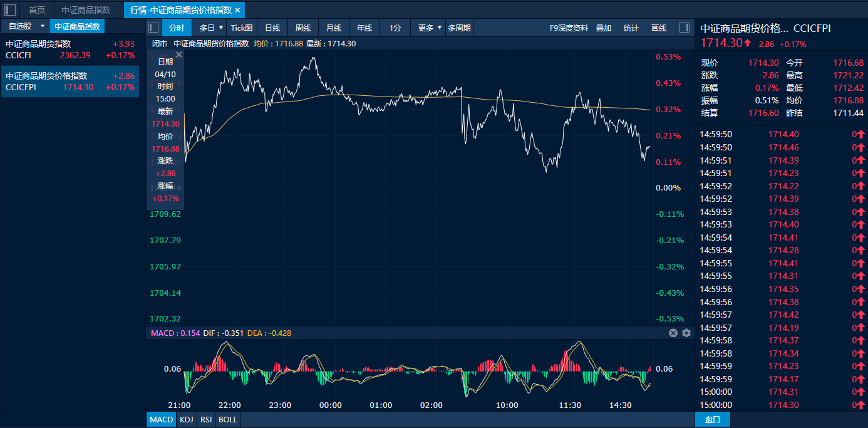Select the 日线 daily chart tab

click(272, 28)
